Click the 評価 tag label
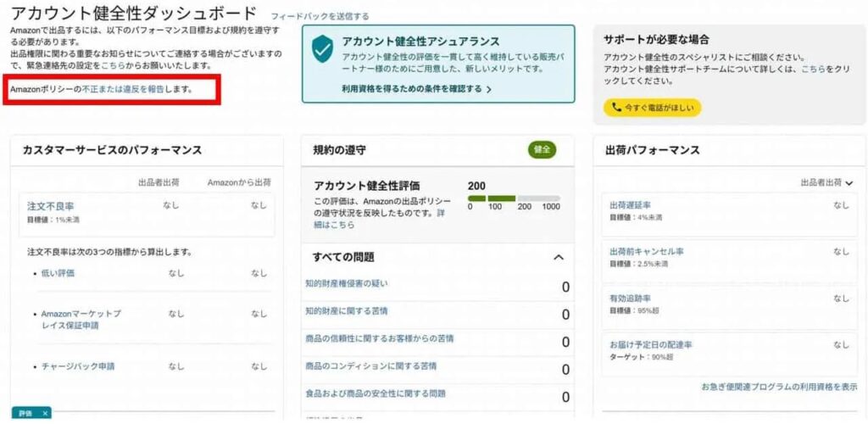This screenshot has height=424, width=868. [x=25, y=414]
